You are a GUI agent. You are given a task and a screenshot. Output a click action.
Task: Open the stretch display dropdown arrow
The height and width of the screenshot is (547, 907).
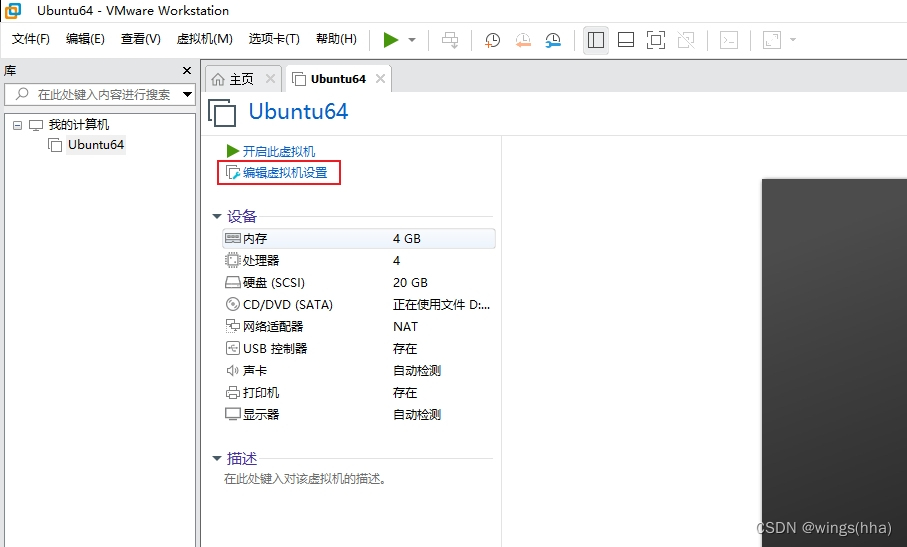793,40
